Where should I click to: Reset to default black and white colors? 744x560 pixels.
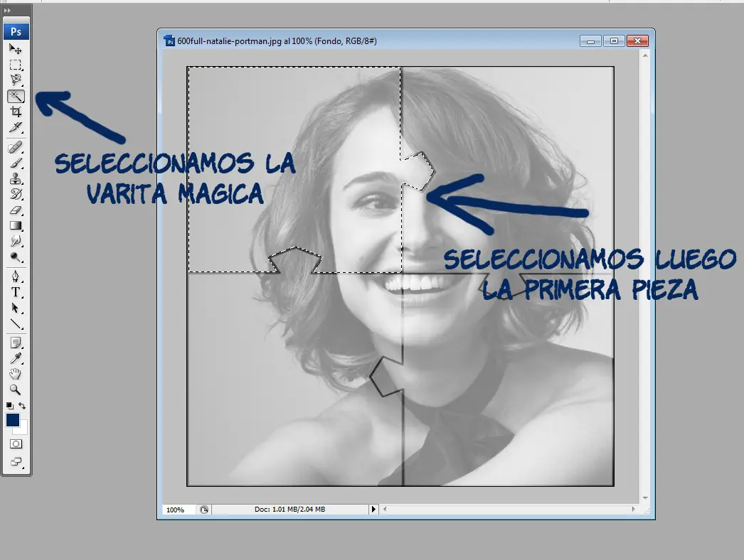pyautogui.click(x=9, y=406)
